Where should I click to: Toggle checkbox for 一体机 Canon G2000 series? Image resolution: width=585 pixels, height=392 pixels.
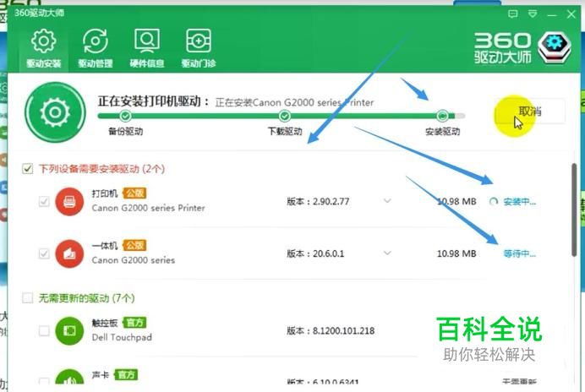point(44,253)
